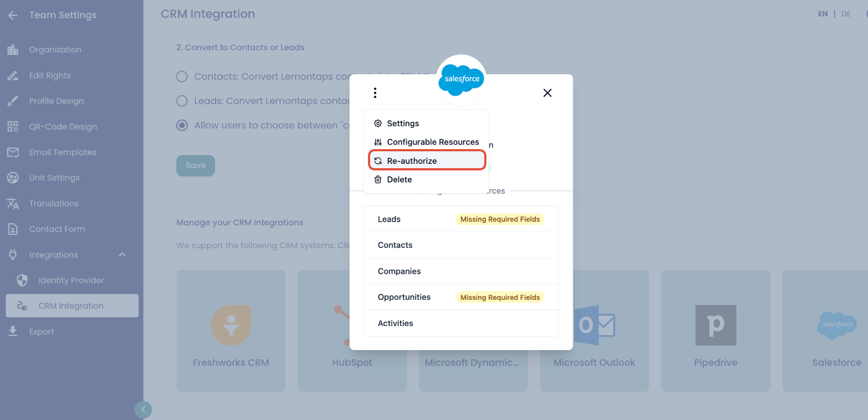Open the Companies resource row
The height and width of the screenshot is (420, 868).
(x=461, y=271)
